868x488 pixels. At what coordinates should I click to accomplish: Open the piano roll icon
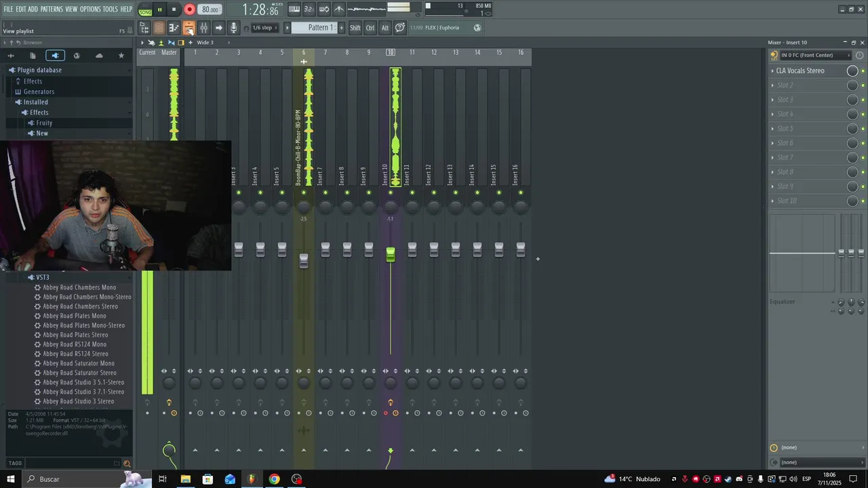pyautogui.click(x=174, y=28)
